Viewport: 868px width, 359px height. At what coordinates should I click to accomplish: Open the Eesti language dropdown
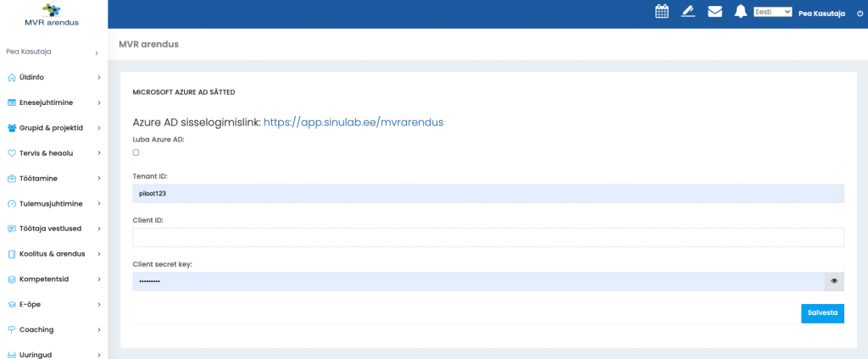(773, 12)
